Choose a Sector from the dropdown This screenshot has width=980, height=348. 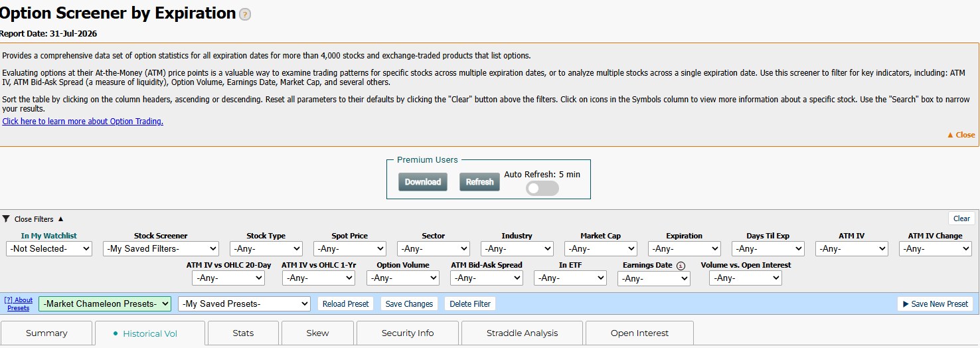pyautogui.click(x=434, y=248)
